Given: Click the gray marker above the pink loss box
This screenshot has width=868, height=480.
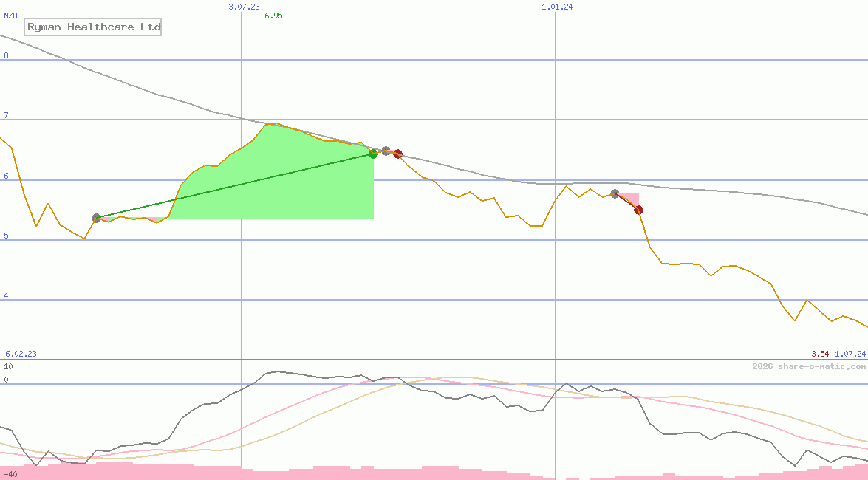Looking at the screenshot, I should [615, 193].
